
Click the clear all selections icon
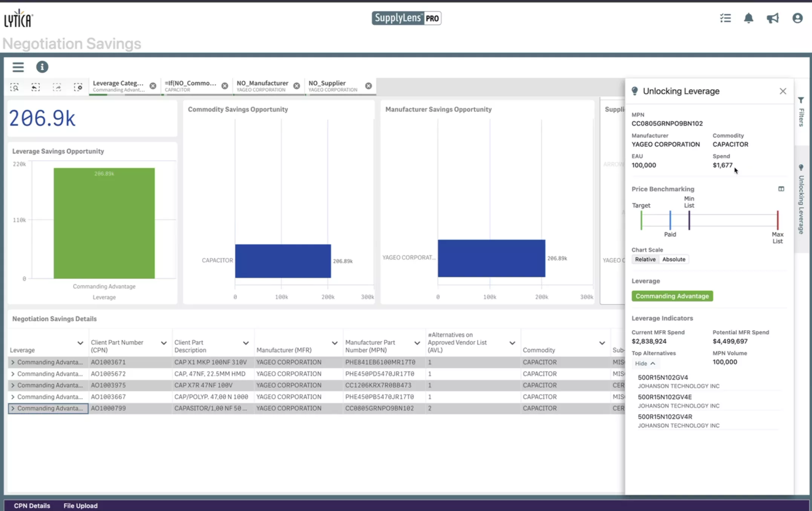click(x=78, y=87)
